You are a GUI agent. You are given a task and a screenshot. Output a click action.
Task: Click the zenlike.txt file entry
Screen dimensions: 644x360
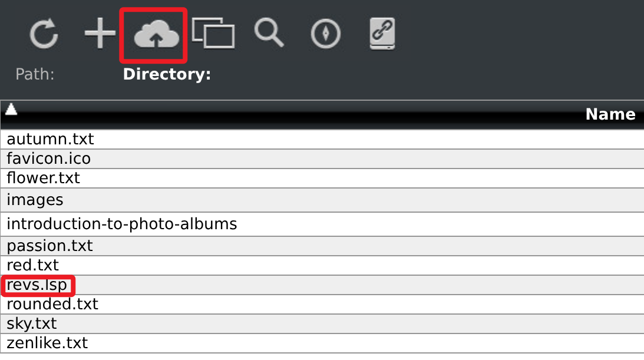(x=47, y=343)
